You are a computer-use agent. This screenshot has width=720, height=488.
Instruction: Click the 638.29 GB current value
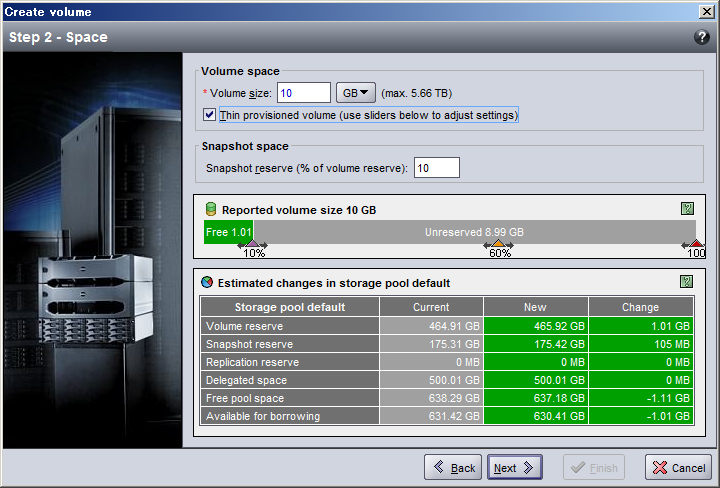(x=431, y=398)
